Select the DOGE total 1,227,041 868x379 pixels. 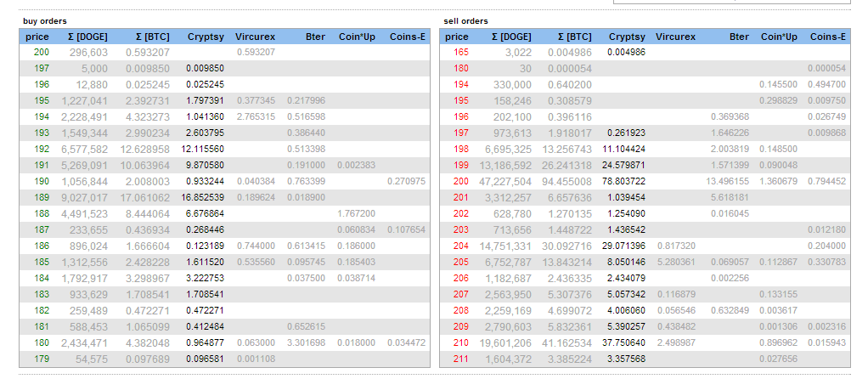click(85, 101)
